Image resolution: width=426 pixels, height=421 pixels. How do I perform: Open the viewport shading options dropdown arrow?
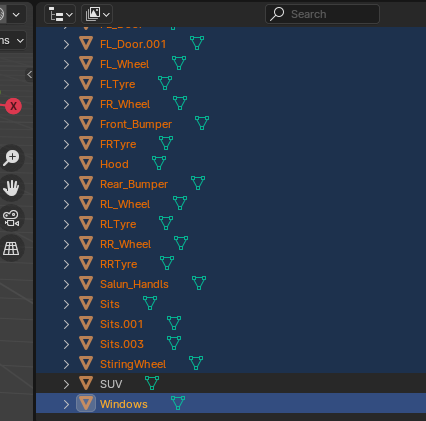(16, 15)
